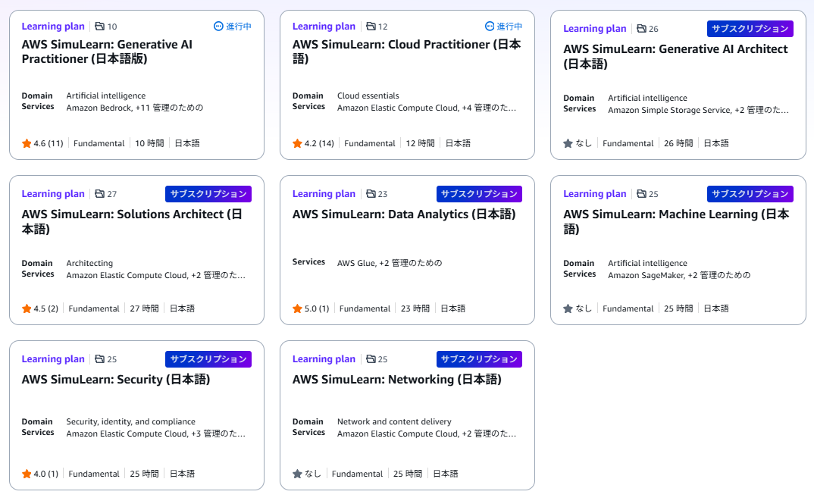The height and width of the screenshot is (504, 814).
Task: Click '日本語' language on Networking card
Action: (x=446, y=474)
